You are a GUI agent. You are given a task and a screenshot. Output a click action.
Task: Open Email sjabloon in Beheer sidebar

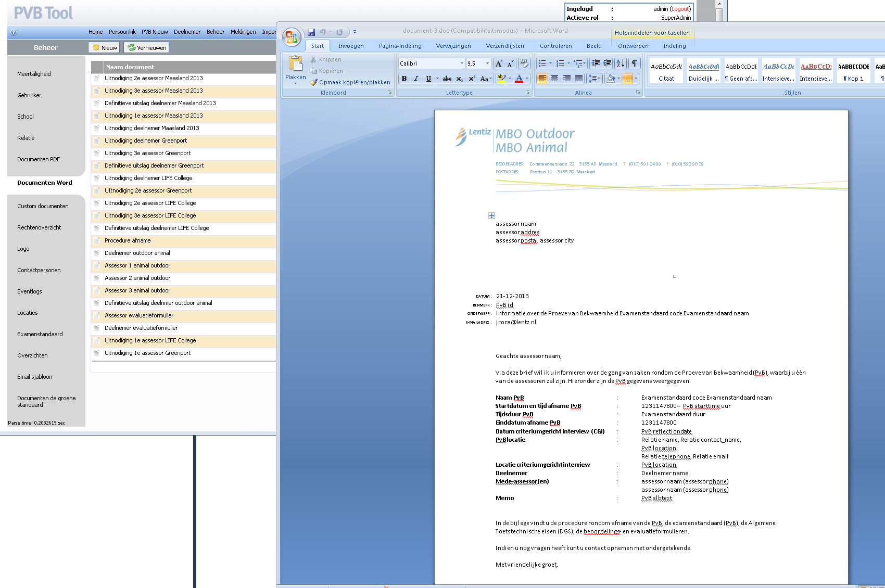(x=34, y=377)
